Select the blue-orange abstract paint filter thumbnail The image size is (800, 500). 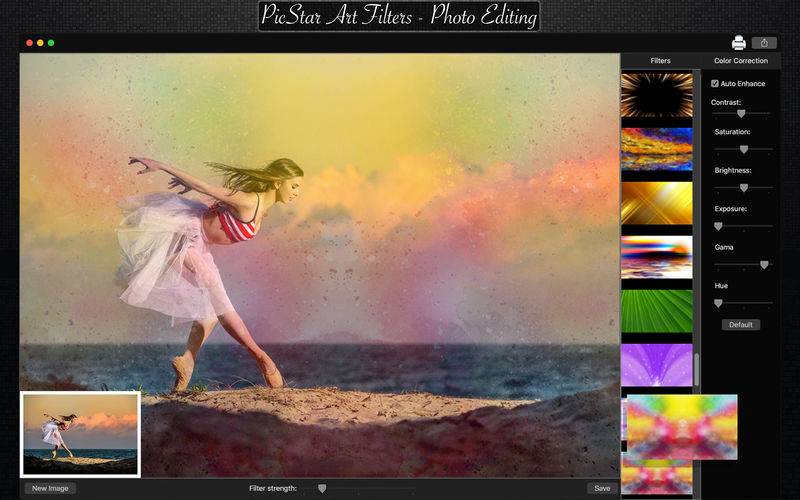657,149
